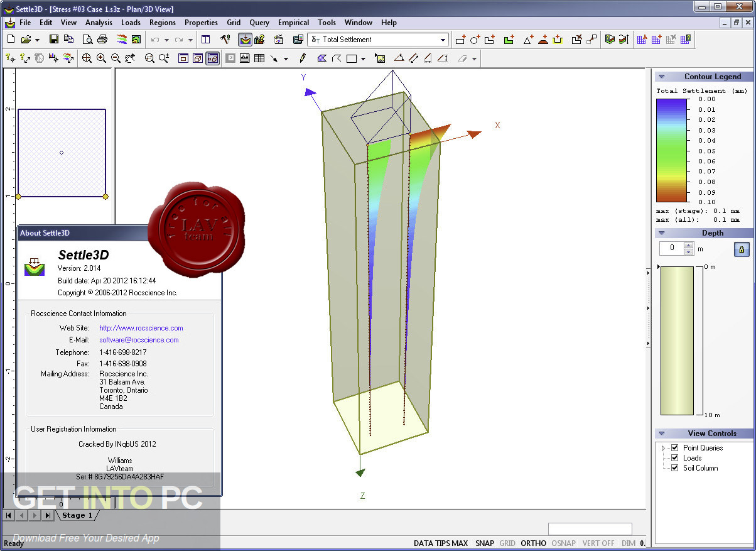Click the Zoom All crosshair magnifier icon

point(87,58)
